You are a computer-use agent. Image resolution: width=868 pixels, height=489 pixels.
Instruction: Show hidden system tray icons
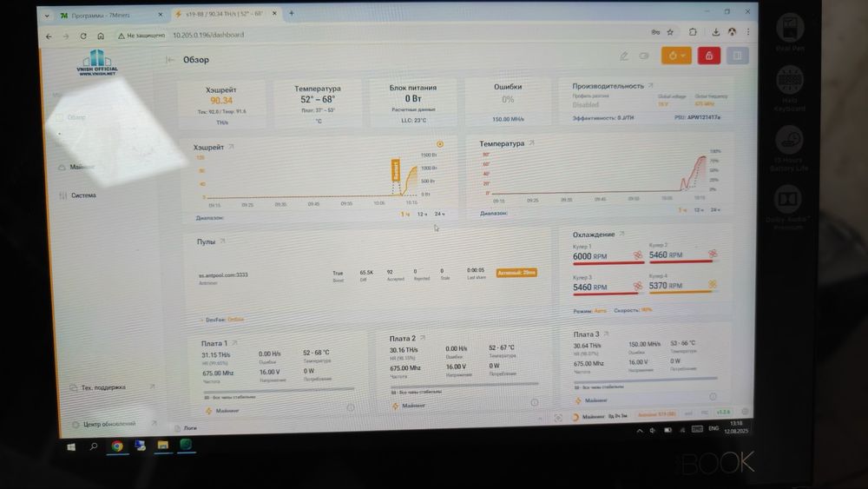(x=640, y=430)
